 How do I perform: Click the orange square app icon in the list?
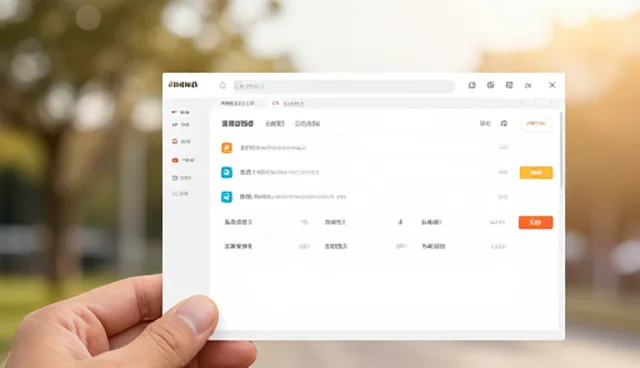point(227,148)
